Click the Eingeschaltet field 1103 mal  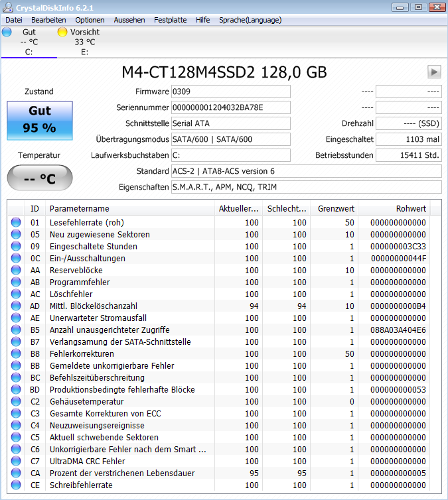409,139
